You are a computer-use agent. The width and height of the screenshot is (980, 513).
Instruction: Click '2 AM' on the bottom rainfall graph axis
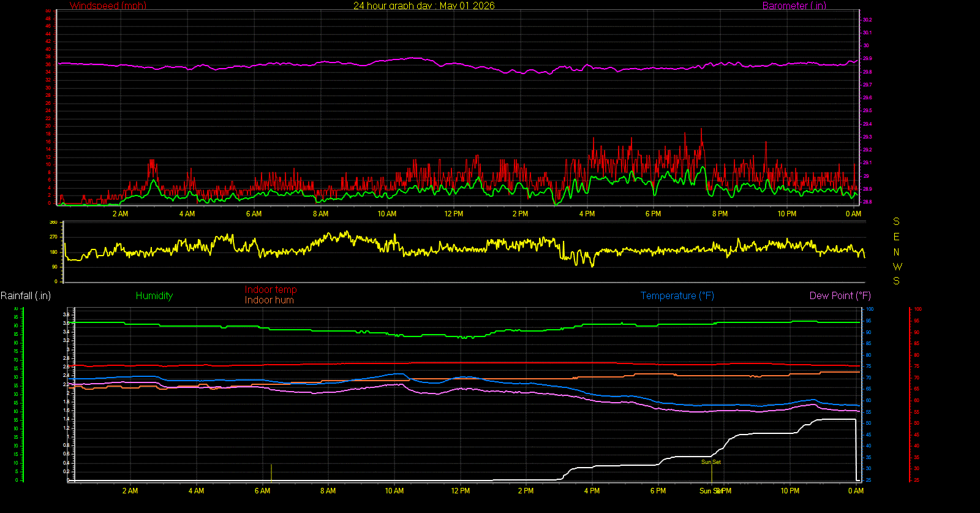point(130,491)
